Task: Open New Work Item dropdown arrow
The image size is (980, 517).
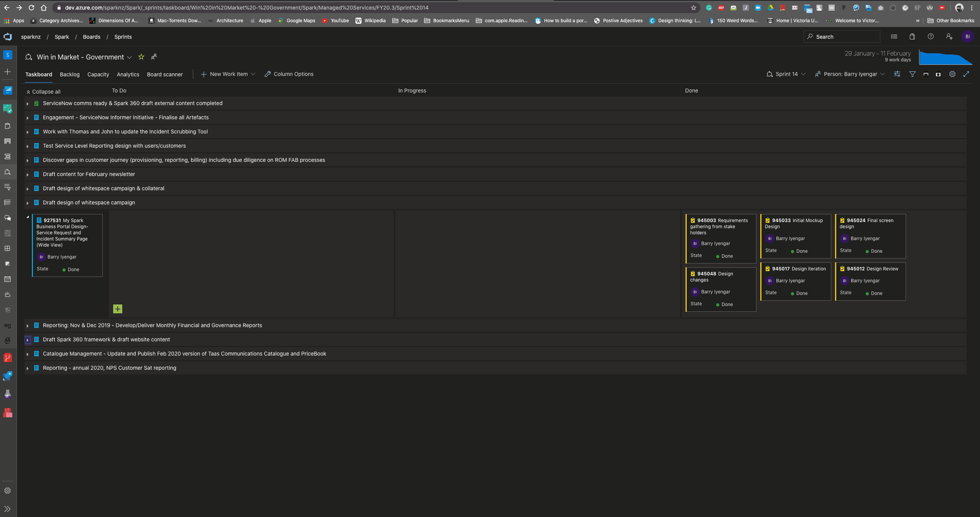Action: coord(253,74)
